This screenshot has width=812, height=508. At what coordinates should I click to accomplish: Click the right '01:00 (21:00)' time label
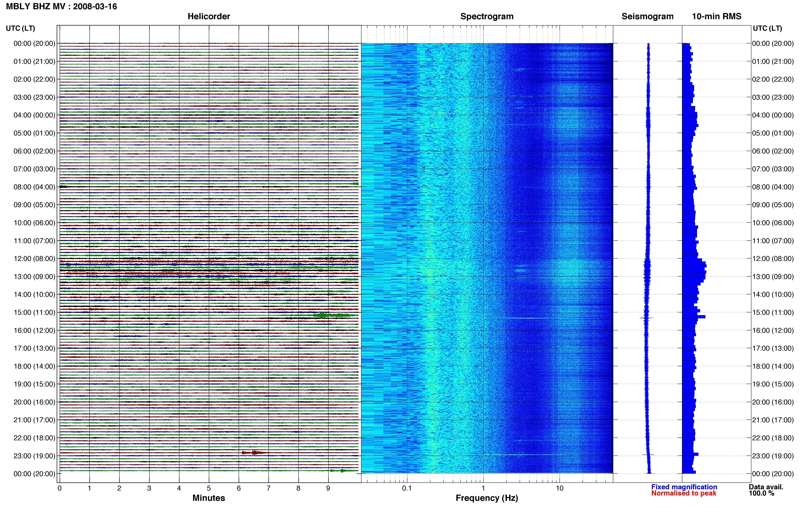tap(773, 61)
